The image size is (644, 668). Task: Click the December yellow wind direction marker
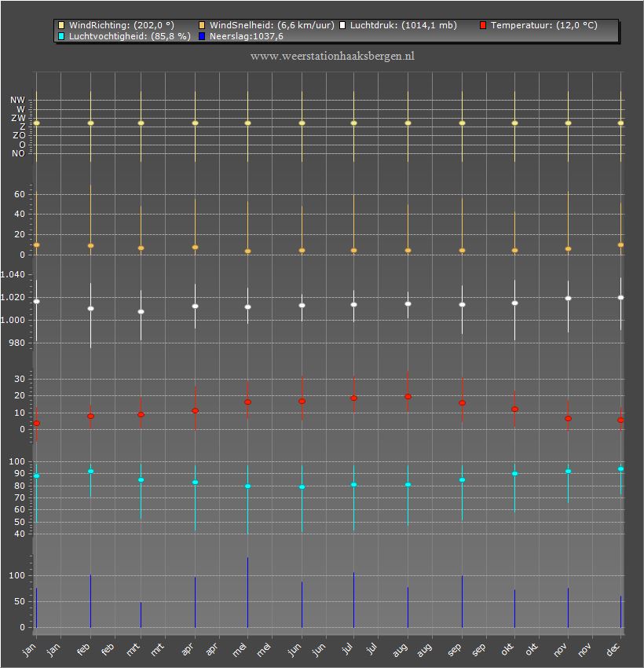pyautogui.click(x=620, y=123)
